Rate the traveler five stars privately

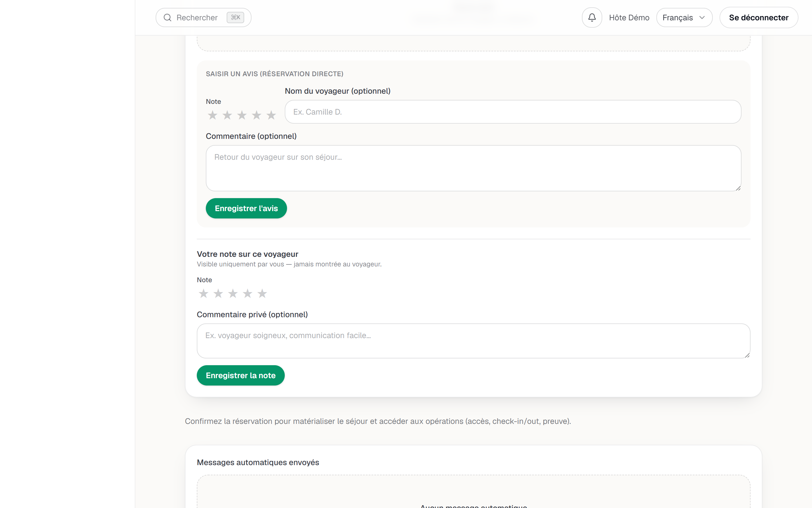click(x=262, y=294)
